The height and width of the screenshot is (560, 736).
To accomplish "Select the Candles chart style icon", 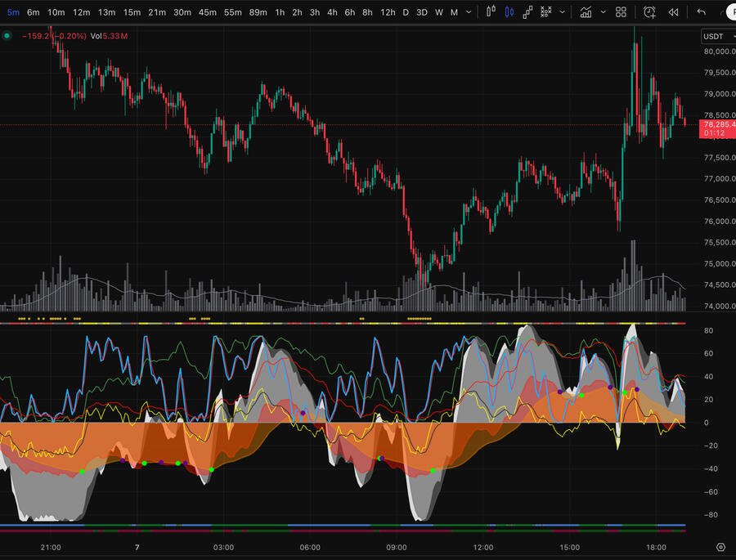I will [x=509, y=12].
